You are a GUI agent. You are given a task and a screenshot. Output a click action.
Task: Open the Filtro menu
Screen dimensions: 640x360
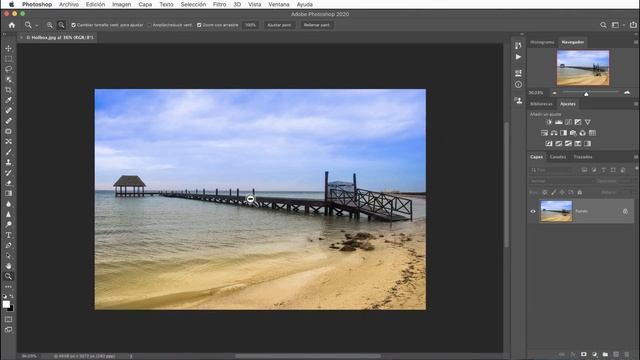coord(219,4)
